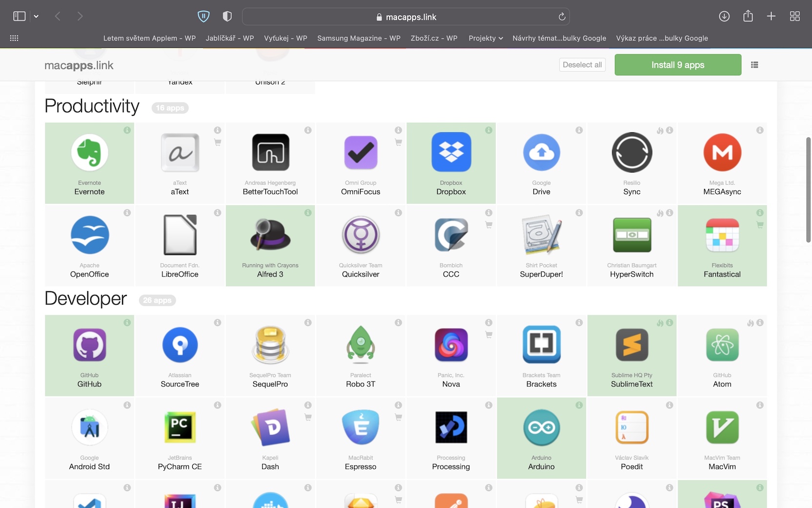Select the Processing app icon
Screen dimensions: 812x508
tap(451, 427)
